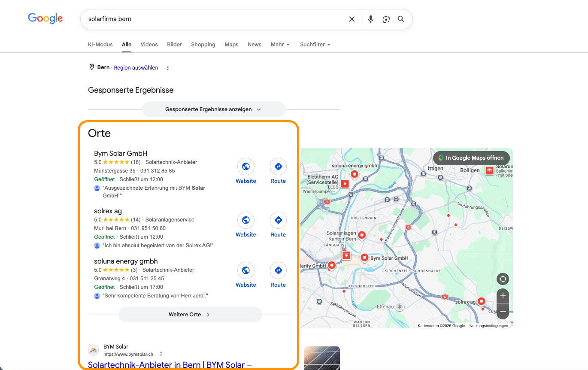588x370 pixels.
Task: Click BYM Solar site favicon
Action: (x=93, y=350)
